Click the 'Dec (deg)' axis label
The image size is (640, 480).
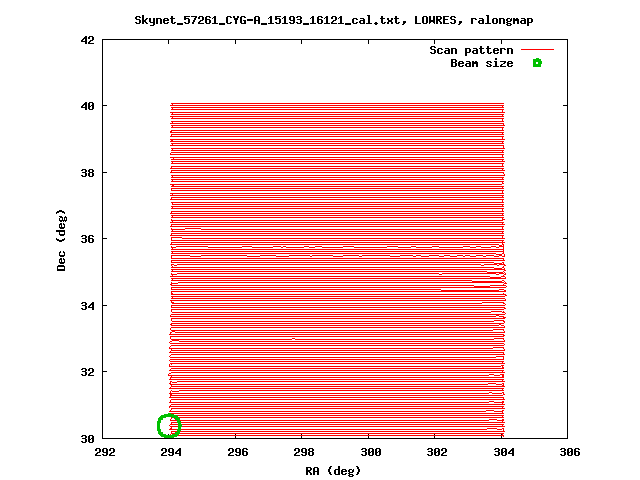pyautogui.click(x=61, y=240)
